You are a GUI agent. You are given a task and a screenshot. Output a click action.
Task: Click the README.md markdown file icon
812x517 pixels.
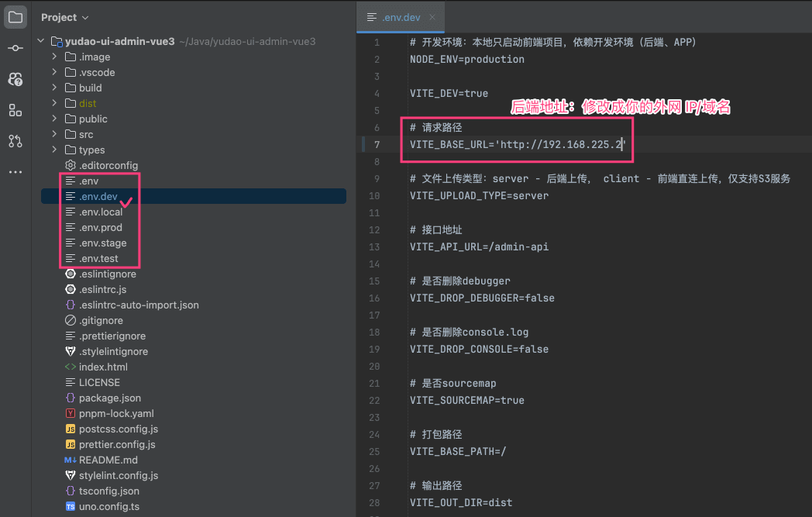tap(71, 460)
